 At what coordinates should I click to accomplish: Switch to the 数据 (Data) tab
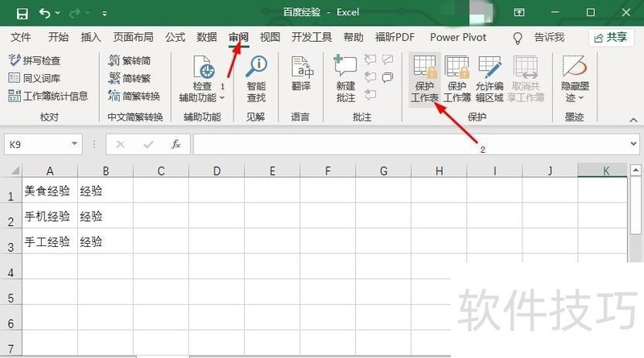click(207, 37)
